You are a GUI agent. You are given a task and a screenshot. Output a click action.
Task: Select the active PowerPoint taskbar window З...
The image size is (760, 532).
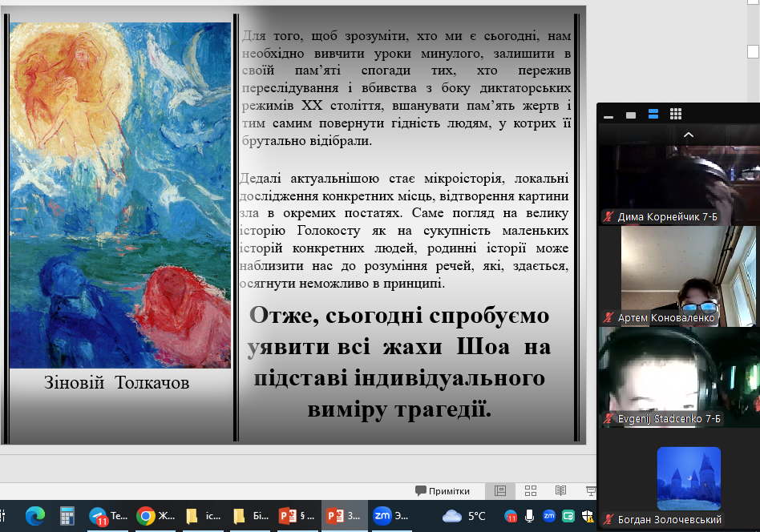pyautogui.click(x=345, y=516)
